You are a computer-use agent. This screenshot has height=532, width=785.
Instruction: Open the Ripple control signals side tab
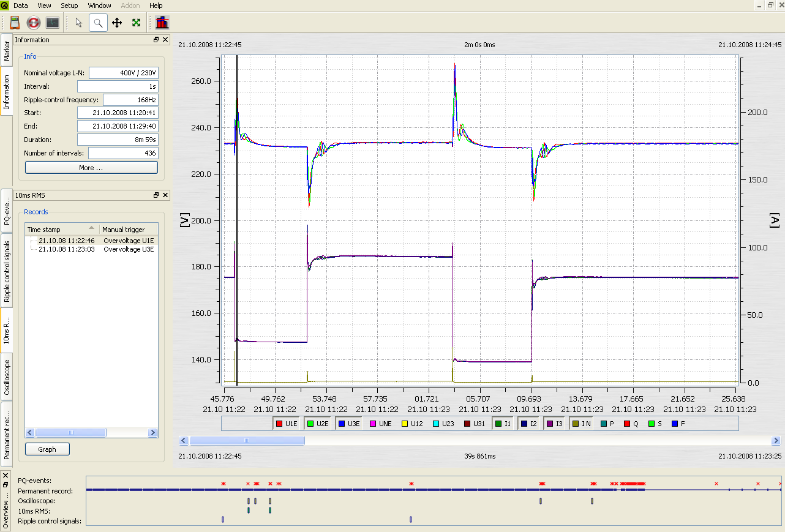tap(6, 271)
